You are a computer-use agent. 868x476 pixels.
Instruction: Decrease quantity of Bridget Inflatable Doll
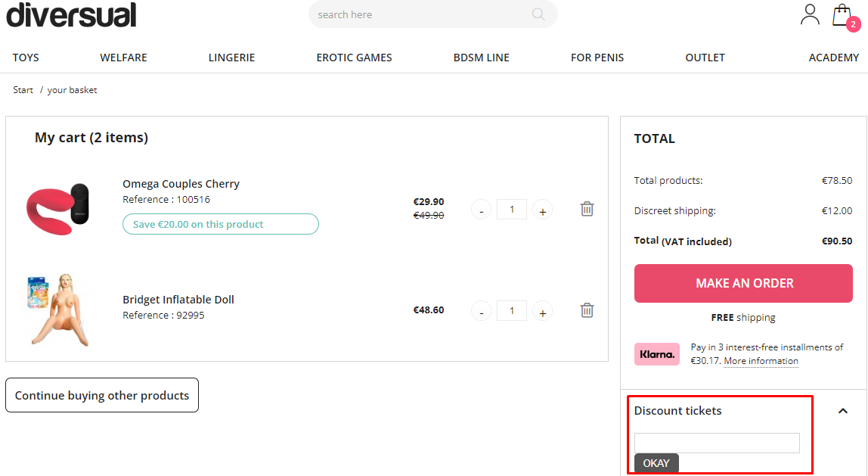[x=481, y=312]
